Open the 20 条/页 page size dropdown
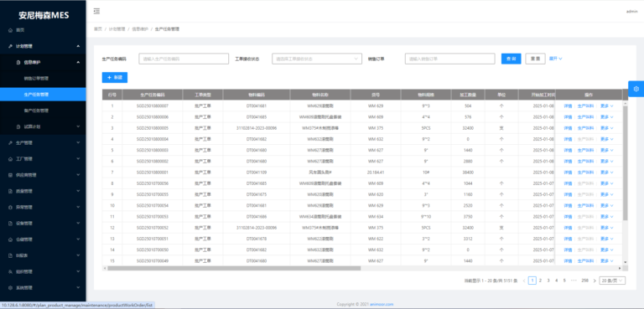 [x=612, y=281]
